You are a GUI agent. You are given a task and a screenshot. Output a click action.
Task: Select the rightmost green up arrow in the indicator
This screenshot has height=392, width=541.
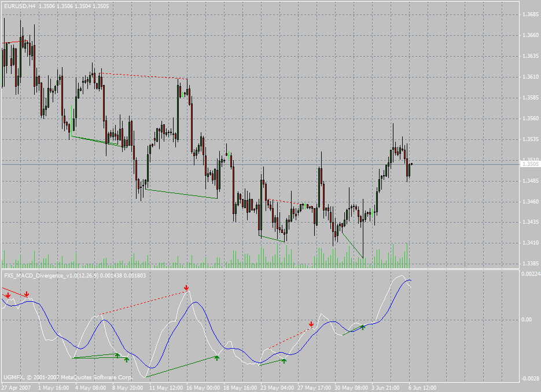(x=363, y=327)
